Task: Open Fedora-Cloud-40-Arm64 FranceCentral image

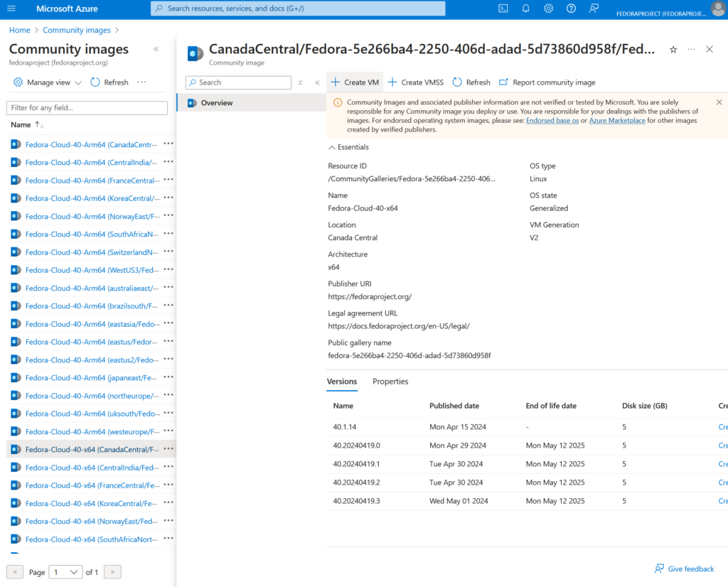Action: [x=92, y=181]
